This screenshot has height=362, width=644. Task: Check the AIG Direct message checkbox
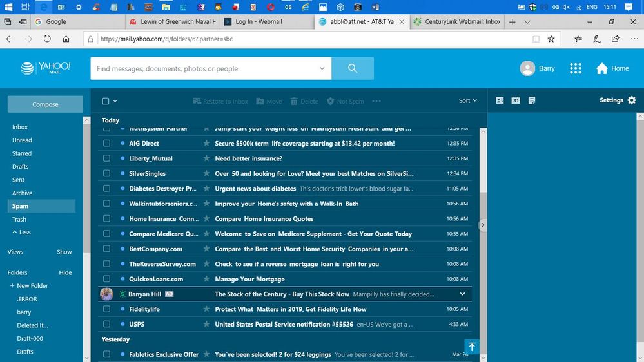[106, 143]
